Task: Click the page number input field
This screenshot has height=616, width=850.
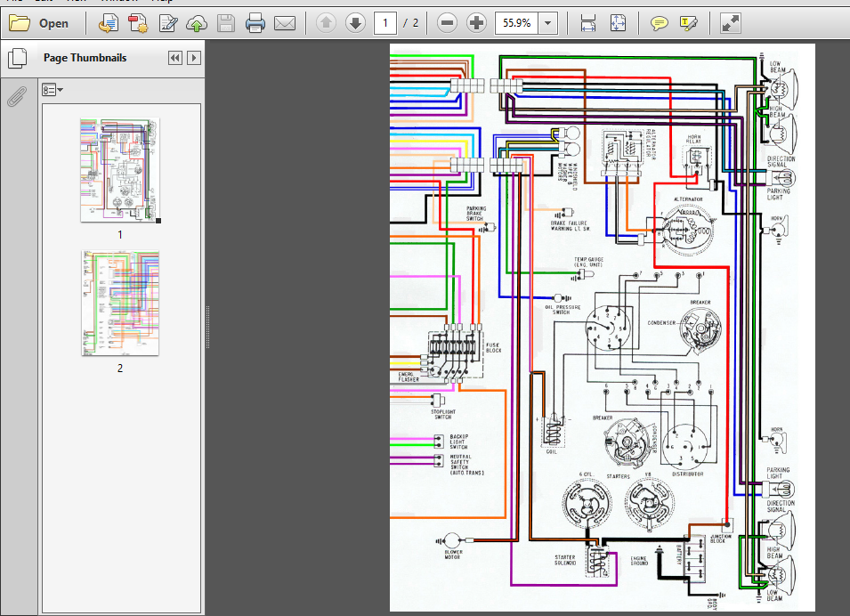Action: [x=385, y=23]
